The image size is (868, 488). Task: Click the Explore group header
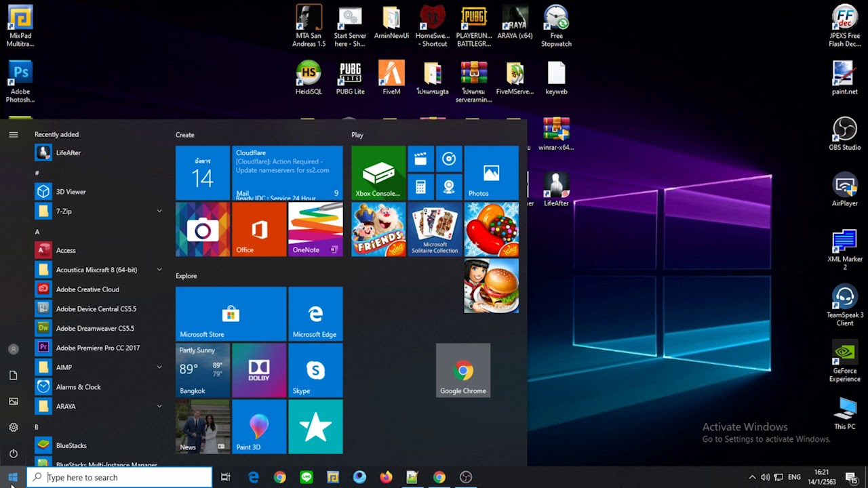point(186,276)
